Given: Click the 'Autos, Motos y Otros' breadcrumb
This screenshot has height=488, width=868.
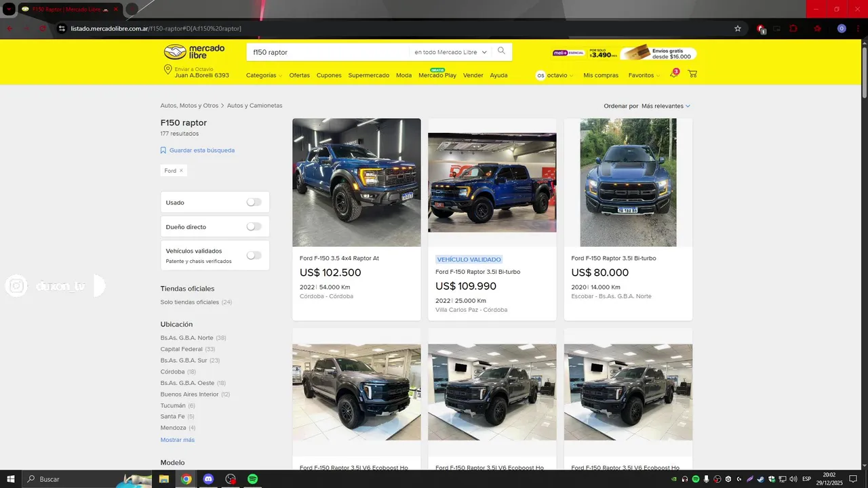Looking at the screenshot, I should (x=189, y=106).
